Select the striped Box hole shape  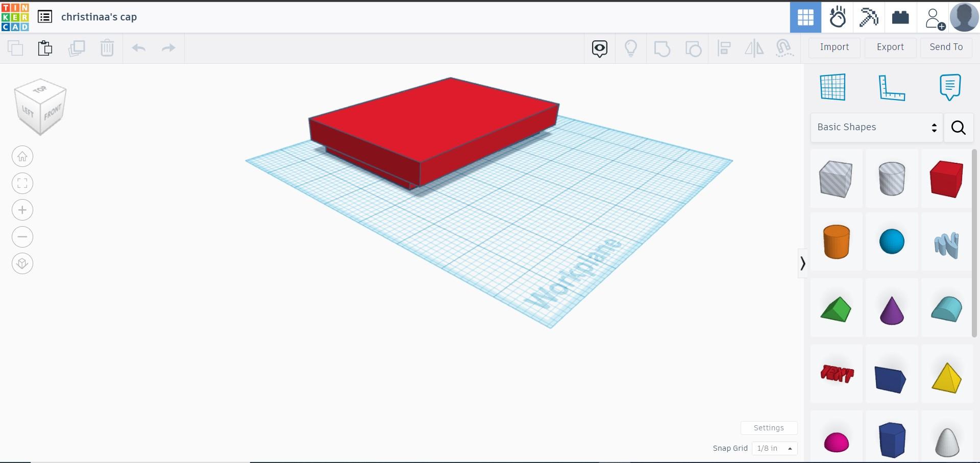pyautogui.click(x=836, y=179)
